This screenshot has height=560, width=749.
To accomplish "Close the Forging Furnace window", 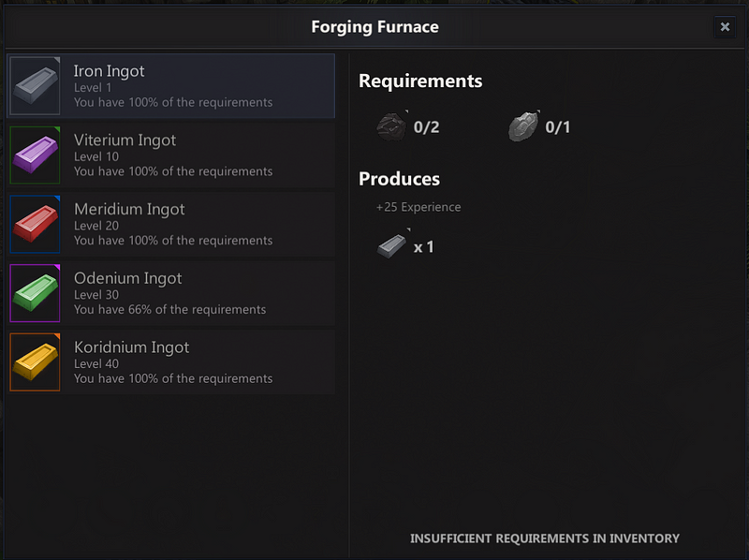I will tap(727, 26).
